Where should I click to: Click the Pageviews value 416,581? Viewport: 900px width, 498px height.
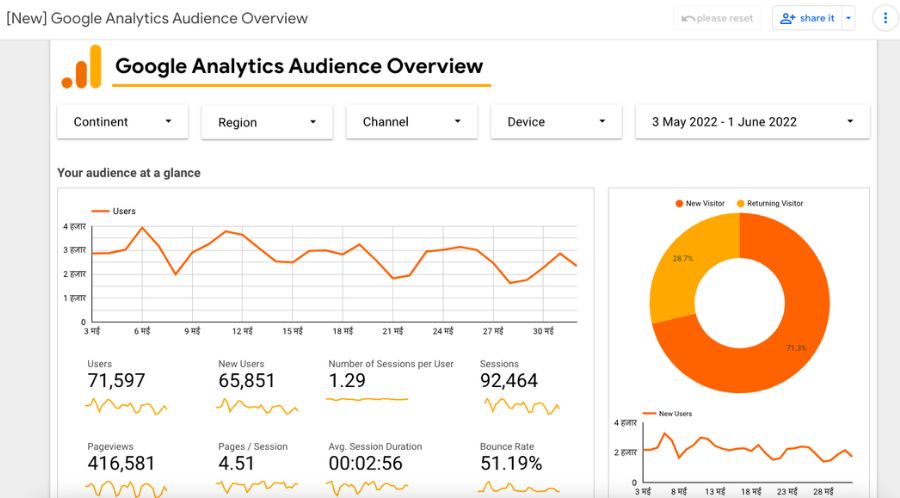point(121,463)
